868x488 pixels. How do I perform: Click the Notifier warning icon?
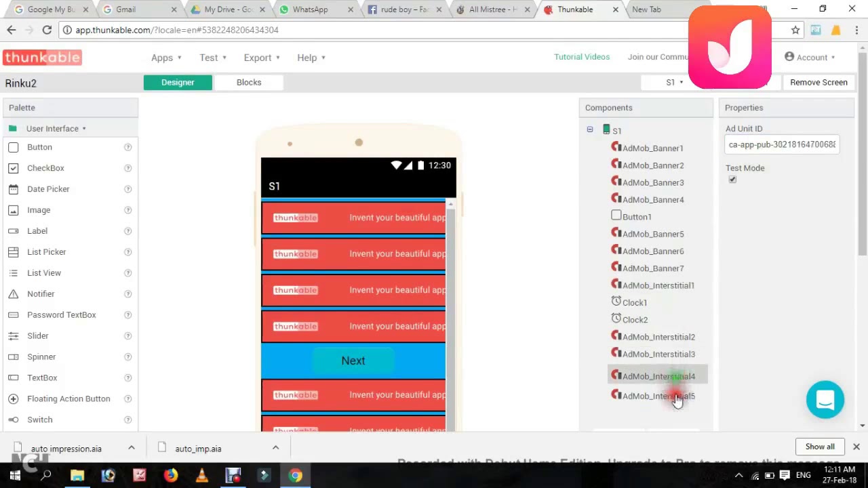(14, 294)
